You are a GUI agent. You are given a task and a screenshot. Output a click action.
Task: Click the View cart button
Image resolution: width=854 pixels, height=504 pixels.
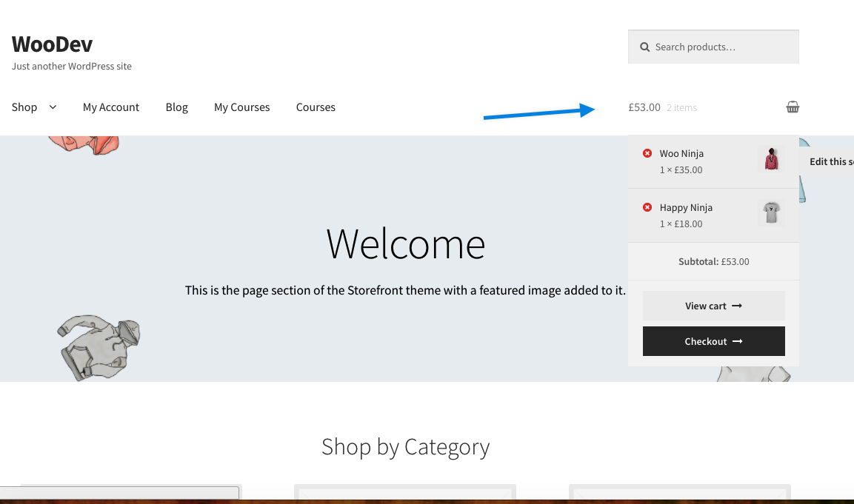(x=713, y=306)
